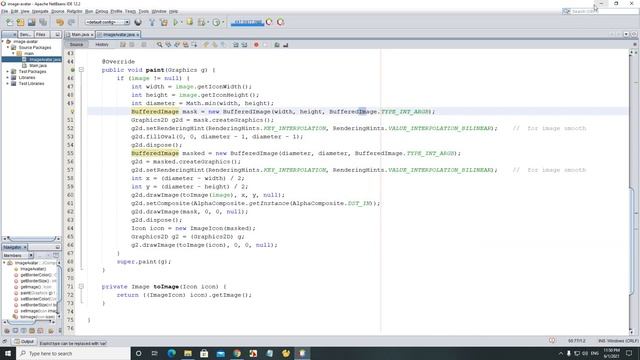Screen dimensions: 640x360
Task: Click the Undo arrow in the toolbar
Action: (60, 22)
